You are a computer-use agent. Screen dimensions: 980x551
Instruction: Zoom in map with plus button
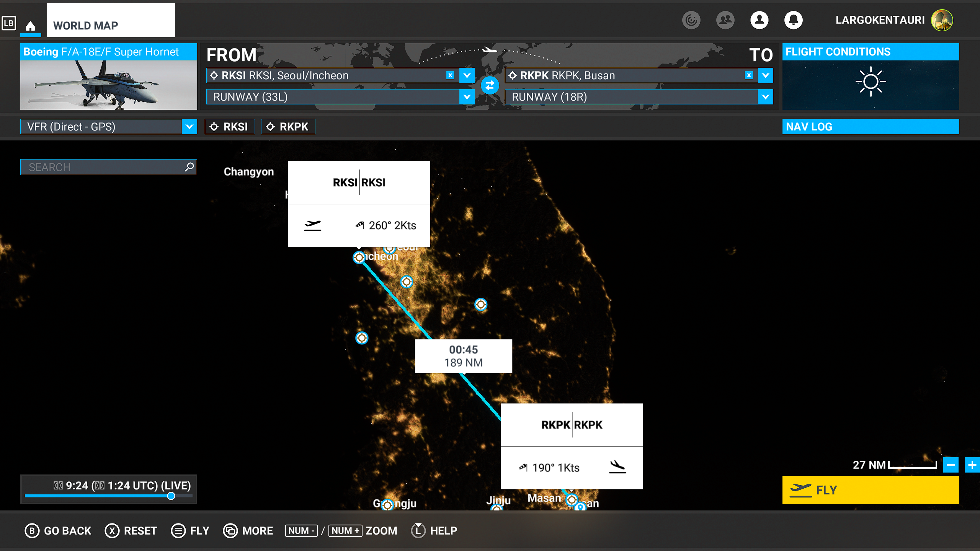coord(972,465)
